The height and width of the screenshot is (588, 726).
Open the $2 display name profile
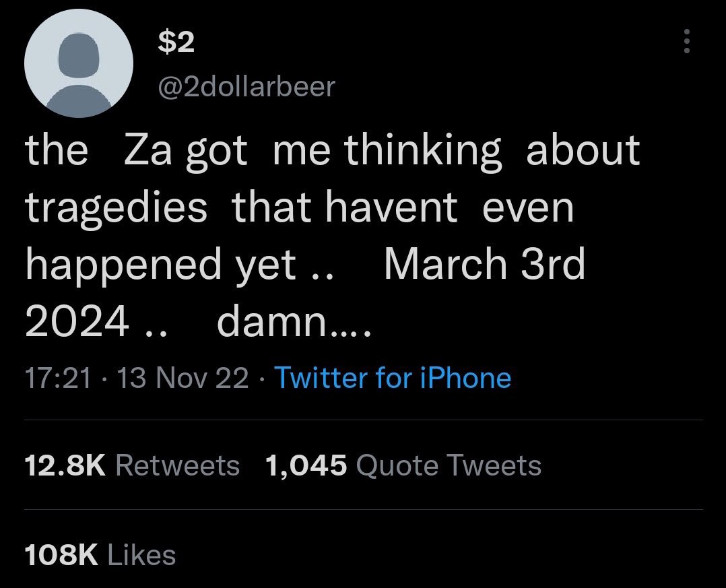176,42
